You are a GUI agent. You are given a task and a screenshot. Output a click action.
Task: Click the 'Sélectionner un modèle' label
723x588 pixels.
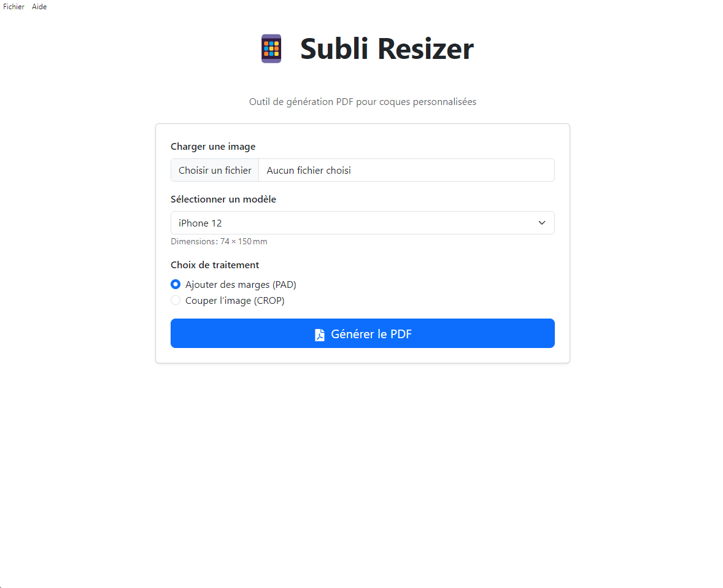pos(223,199)
